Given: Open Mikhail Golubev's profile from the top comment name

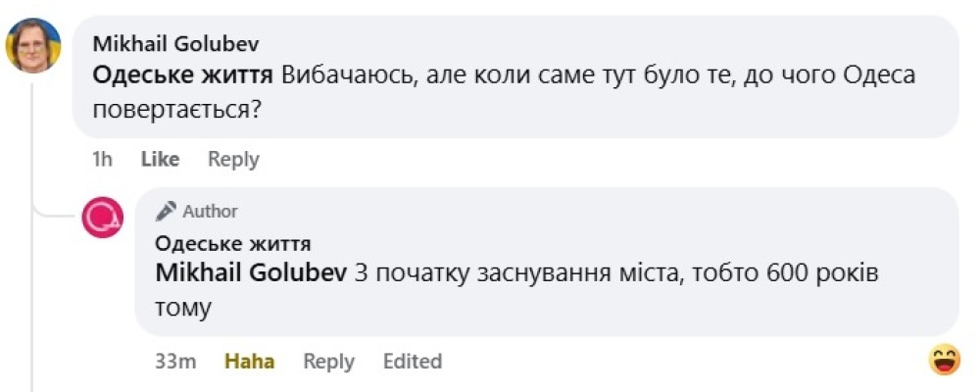Looking at the screenshot, I should [175, 44].
